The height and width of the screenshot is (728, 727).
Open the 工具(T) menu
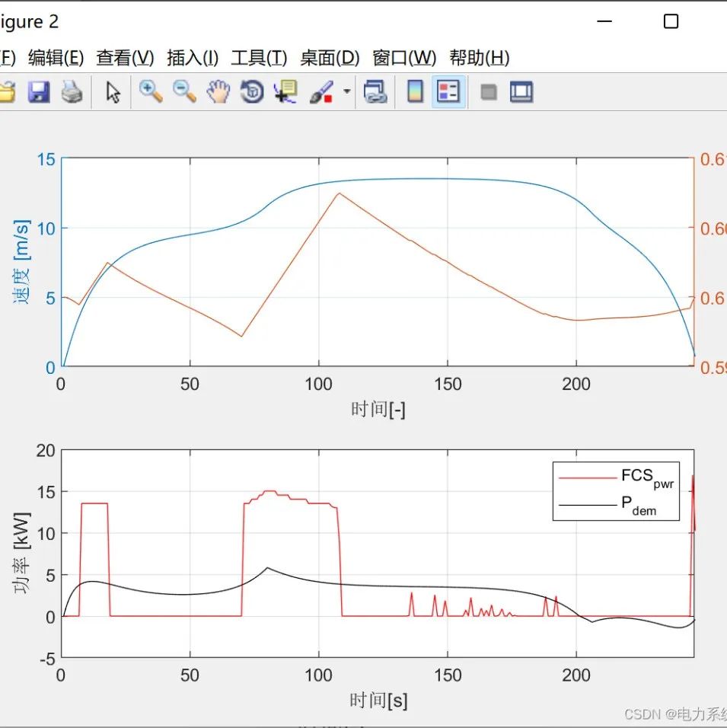[259, 58]
